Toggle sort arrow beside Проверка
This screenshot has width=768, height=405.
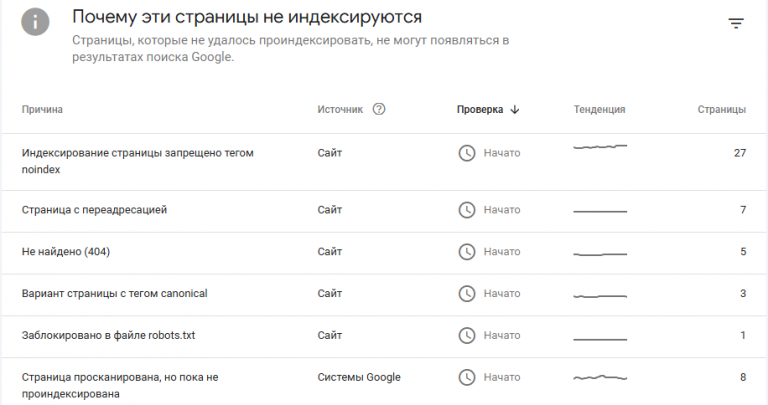(x=515, y=110)
